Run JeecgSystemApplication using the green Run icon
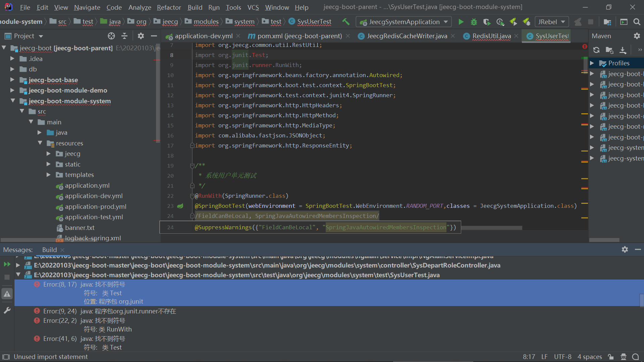The width and height of the screenshot is (644, 362). coord(461,21)
